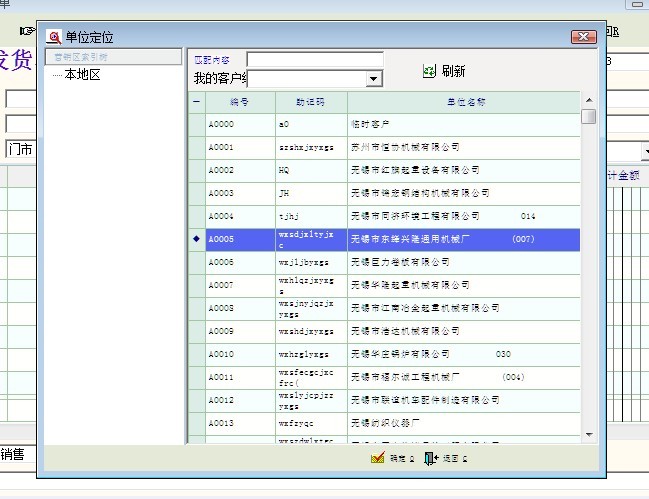Click the 地区索引树 tree header
The height and width of the screenshot is (499, 649).
point(82,57)
